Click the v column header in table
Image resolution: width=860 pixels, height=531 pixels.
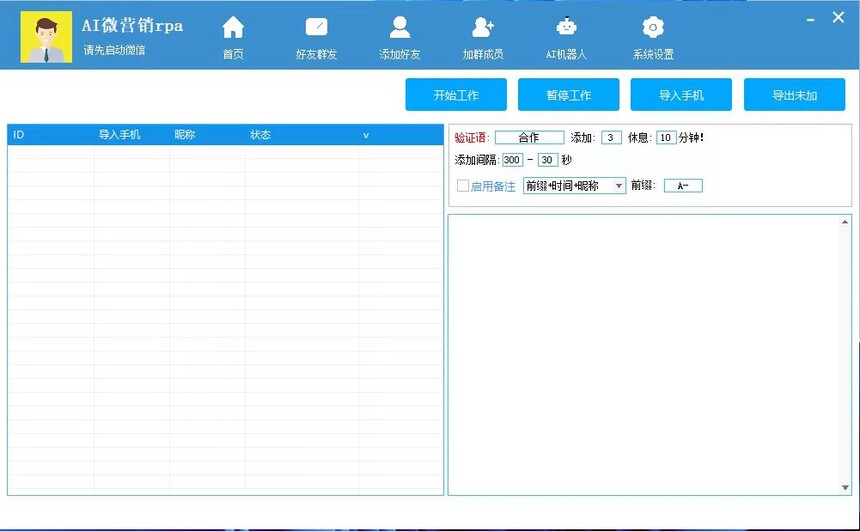click(x=366, y=135)
